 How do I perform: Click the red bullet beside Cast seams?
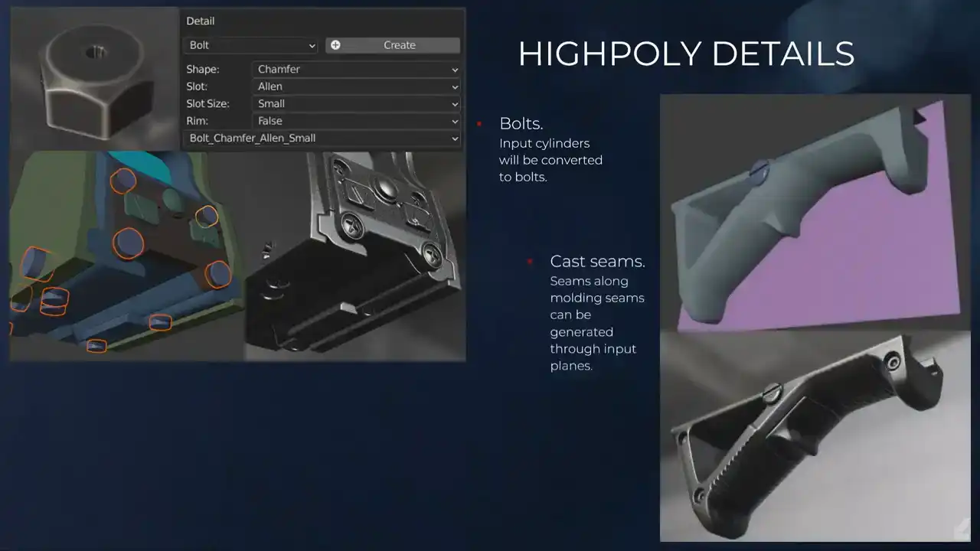coord(530,262)
